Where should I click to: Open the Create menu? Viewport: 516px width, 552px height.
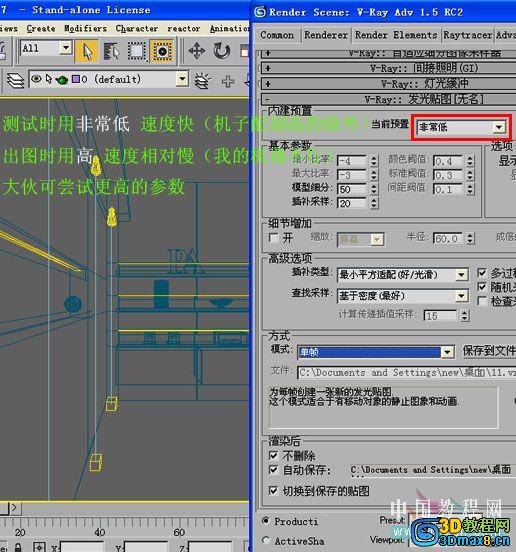41,29
